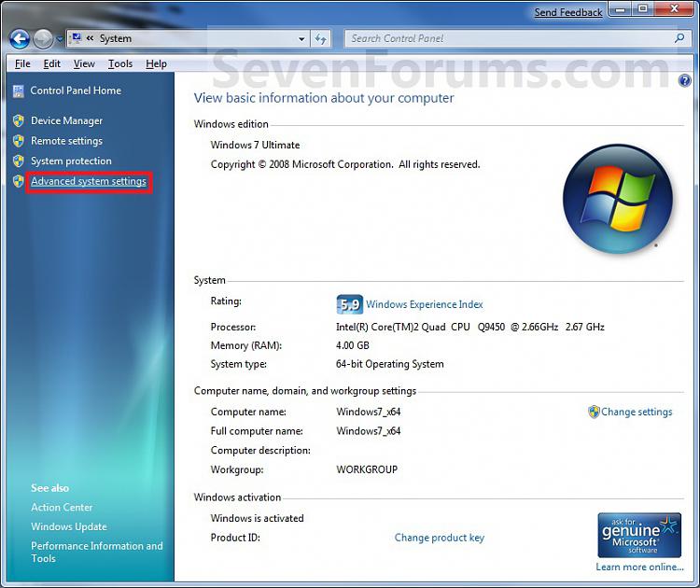Click the Computer name value Windows7_x64
Viewport: 700px width, 588px height.
click(x=369, y=412)
